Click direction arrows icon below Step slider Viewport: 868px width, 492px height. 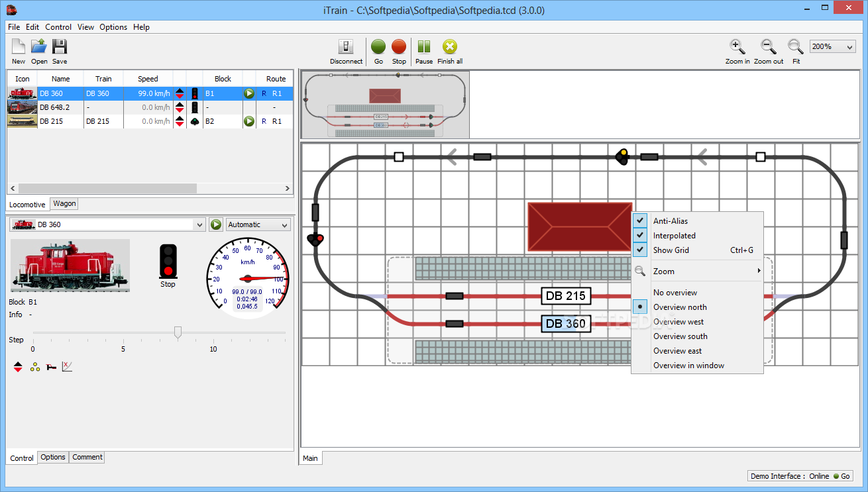tap(18, 367)
